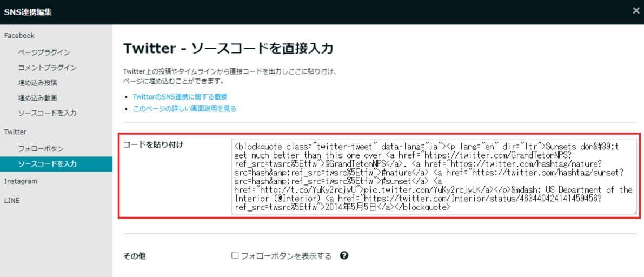Click the Twitter - ソースコードを直接入力 heading
The height and width of the screenshot is (277, 644).
pos(228,49)
